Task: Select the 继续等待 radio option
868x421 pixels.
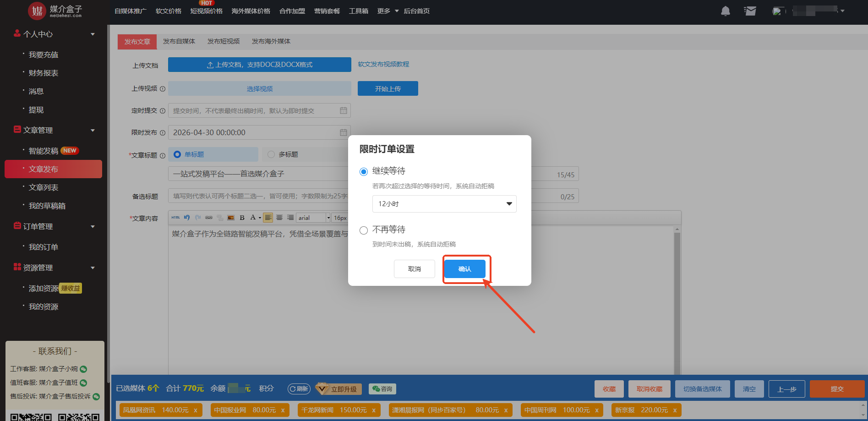Action: point(364,172)
